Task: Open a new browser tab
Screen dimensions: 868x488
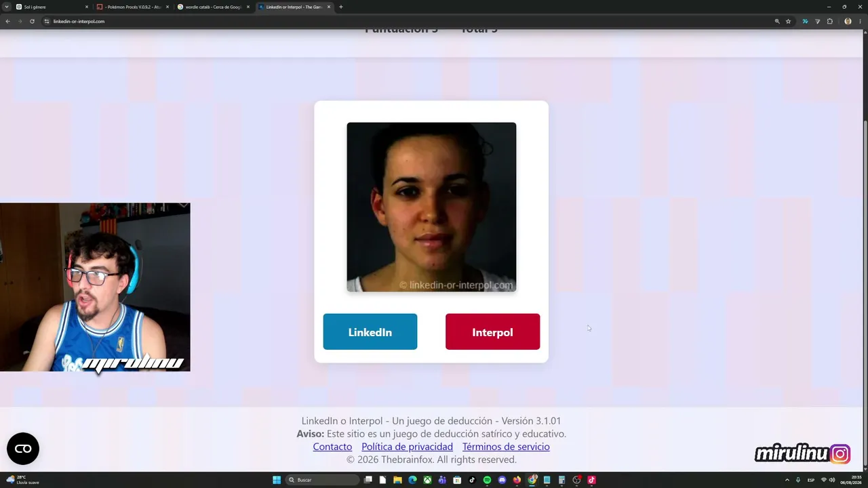Action: click(x=340, y=7)
